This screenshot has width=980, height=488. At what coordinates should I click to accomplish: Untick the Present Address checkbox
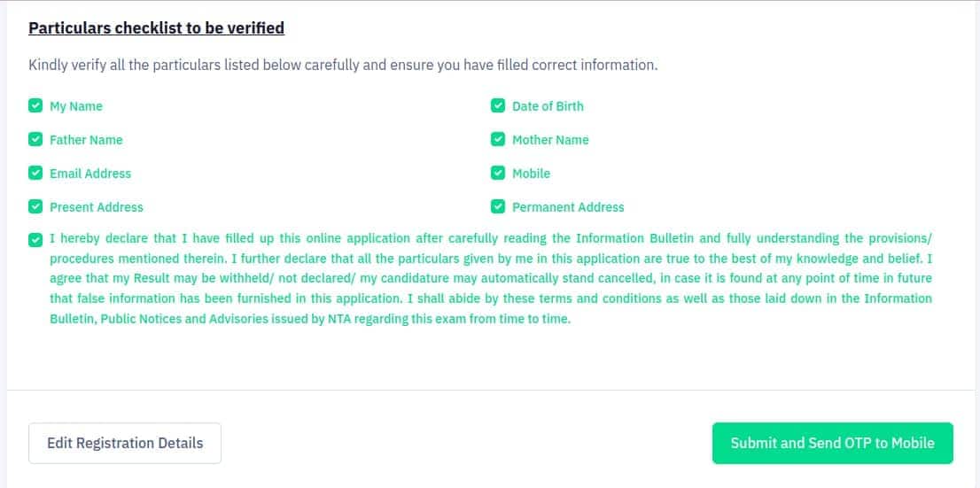(35, 207)
